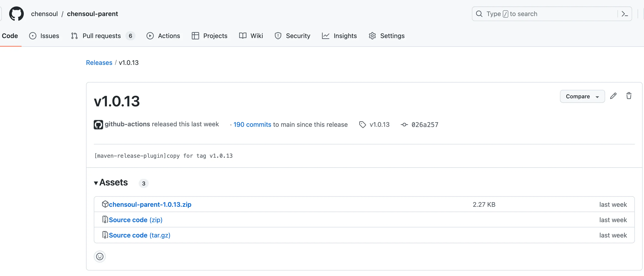This screenshot has width=644, height=276.
Task: Add a reaction with the smiley icon
Action: pyautogui.click(x=100, y=257)
